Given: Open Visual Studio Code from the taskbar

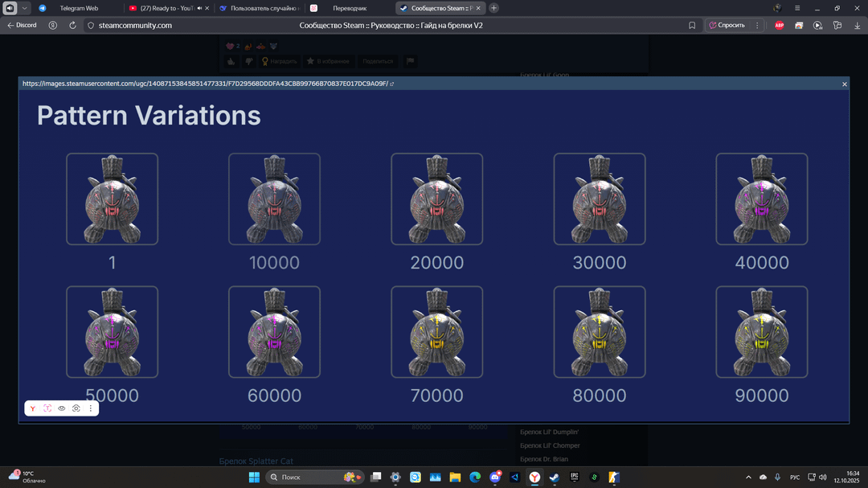Looking at the screenshot, I should click(515, 477).
